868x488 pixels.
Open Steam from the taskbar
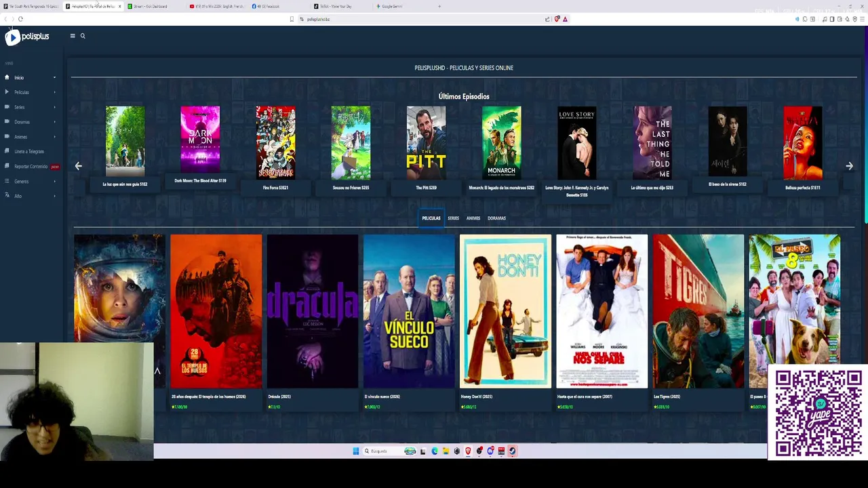click(x=512, y=451)
